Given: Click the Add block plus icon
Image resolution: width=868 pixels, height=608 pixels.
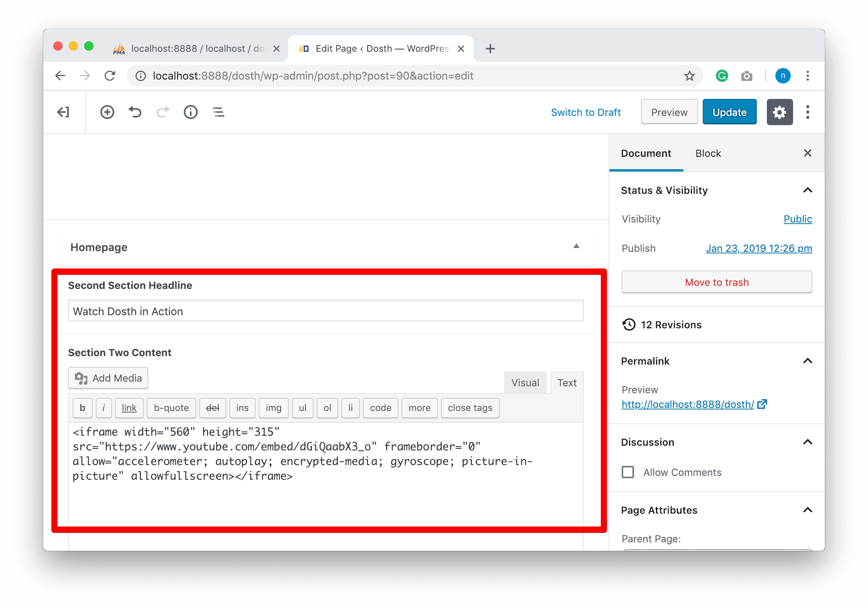Looking at the screenshot, I should (x=107, y=112).
